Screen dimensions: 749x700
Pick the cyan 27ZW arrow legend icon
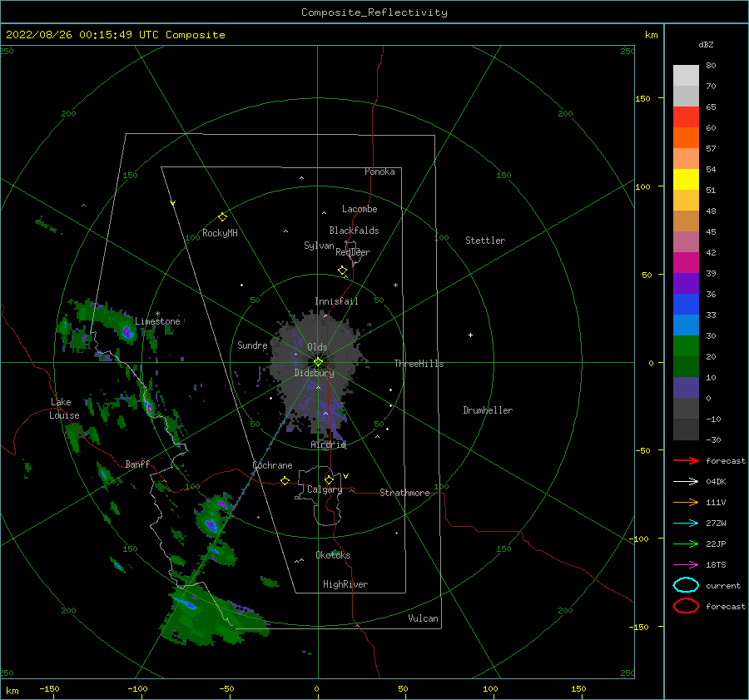[x=686, y=524]
